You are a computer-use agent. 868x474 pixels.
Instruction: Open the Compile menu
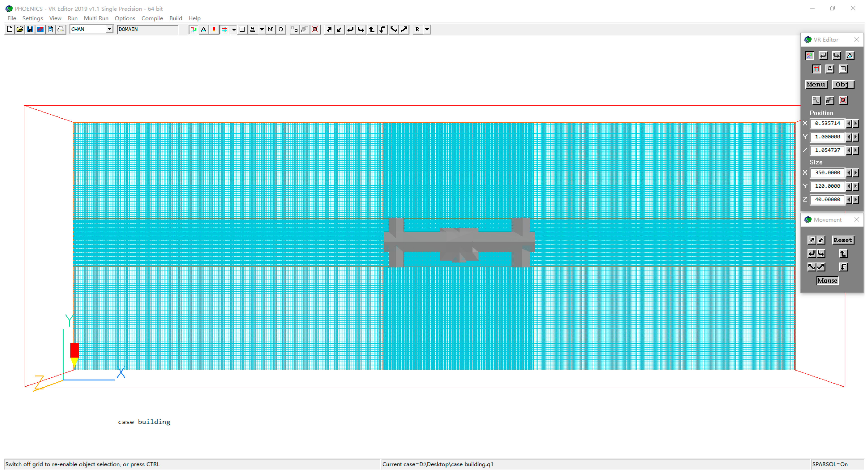pyautogui.click(x=152, y=18)
